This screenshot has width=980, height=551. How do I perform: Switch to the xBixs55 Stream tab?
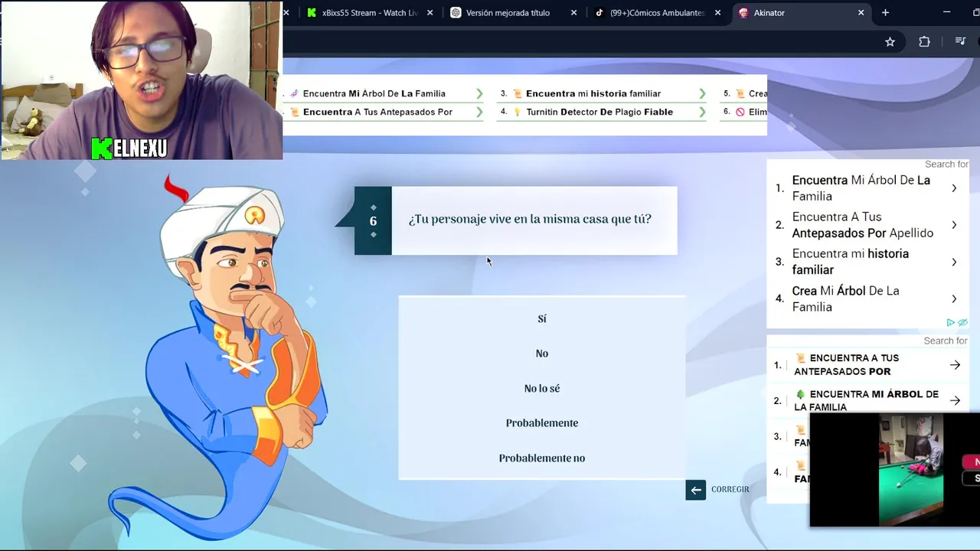click(370, 13)
